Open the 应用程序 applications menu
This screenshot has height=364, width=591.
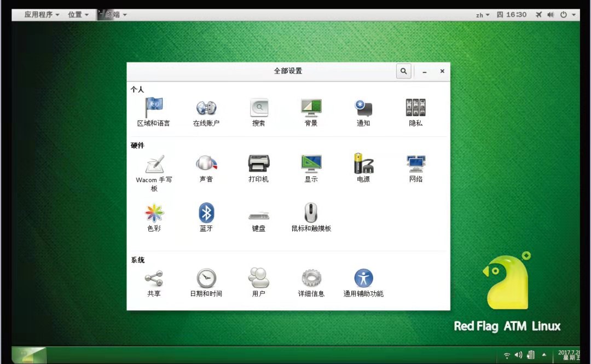coord(42,15)
